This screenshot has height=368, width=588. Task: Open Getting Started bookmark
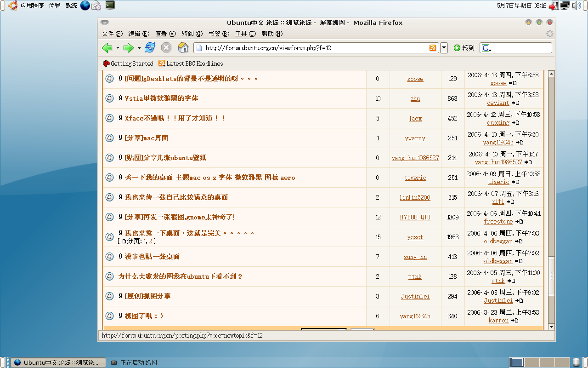pyautogui.click(x=128, y=63)
